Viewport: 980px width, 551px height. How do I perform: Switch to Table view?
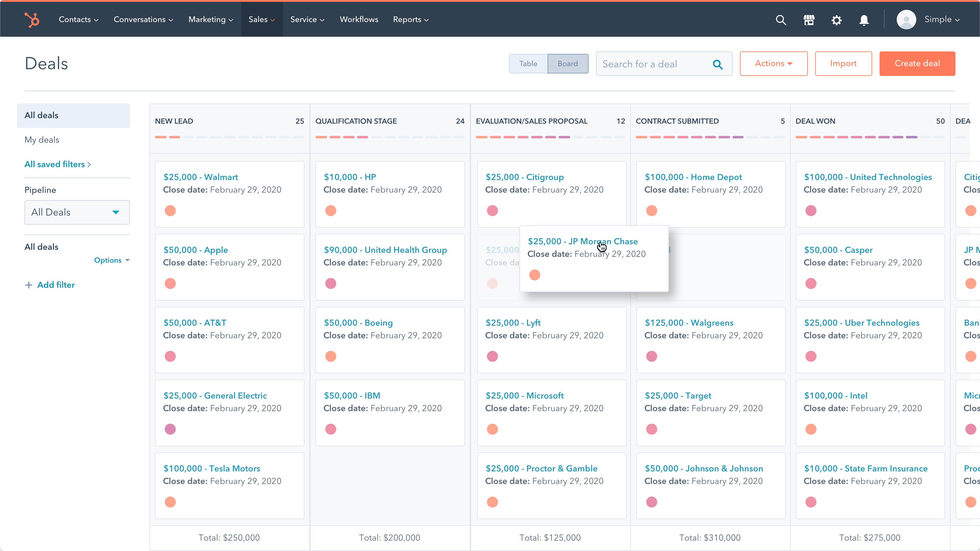(528, 63)
